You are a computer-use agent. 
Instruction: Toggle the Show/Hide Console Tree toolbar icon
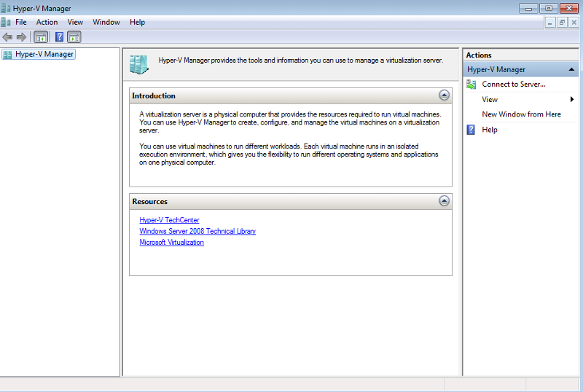(x=41, y=37)
